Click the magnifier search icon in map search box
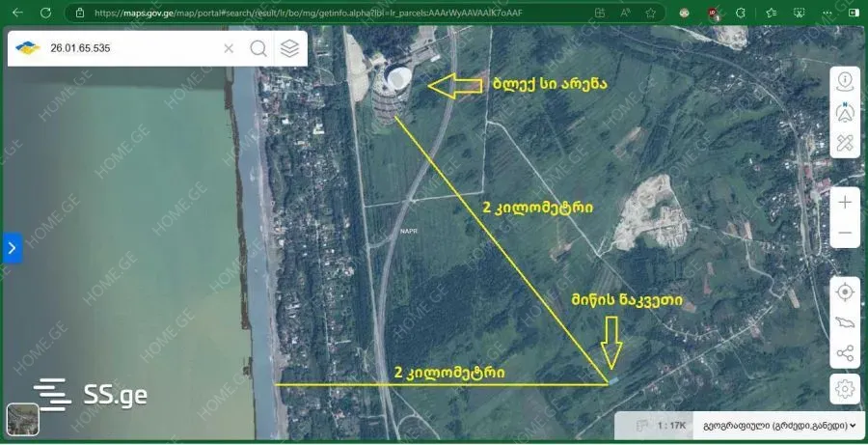Screen dimensions: 868x445 [258, 48]
